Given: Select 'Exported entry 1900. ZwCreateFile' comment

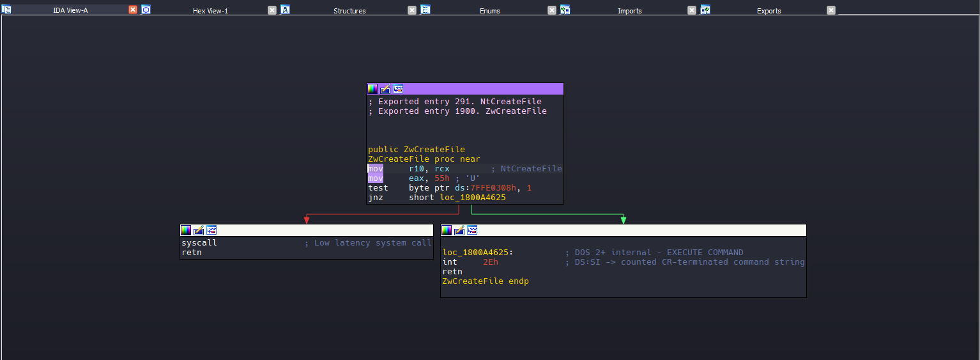Looking at the screenshot, I should click(457, 111).
